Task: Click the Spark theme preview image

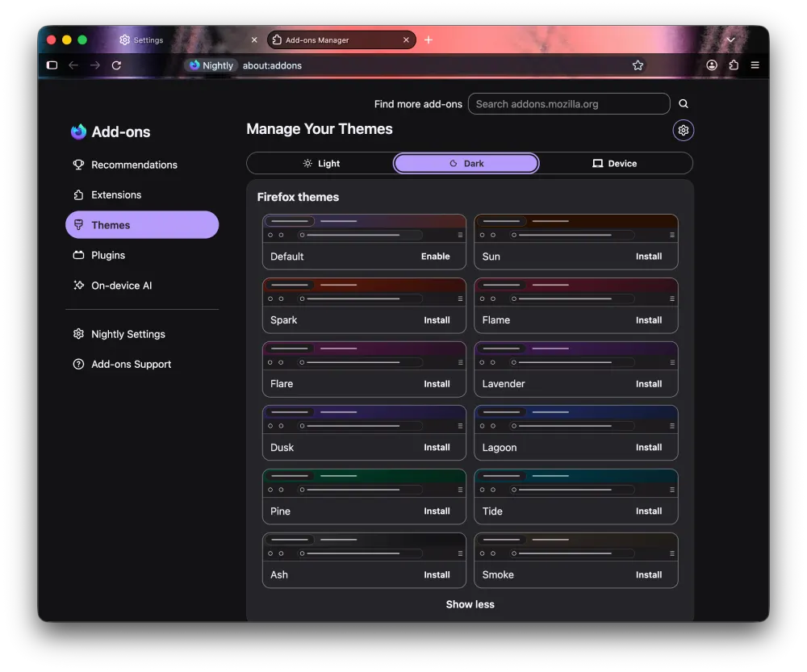Action: 365,292
